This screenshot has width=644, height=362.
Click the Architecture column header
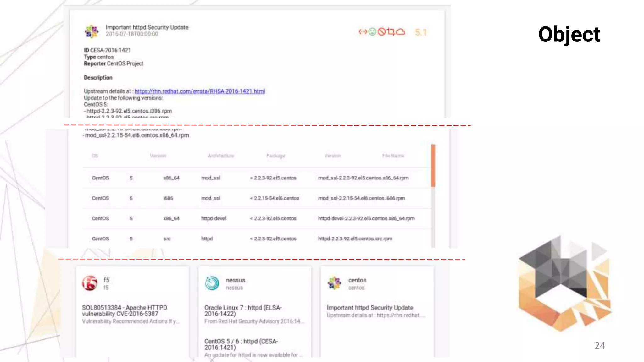221,156
